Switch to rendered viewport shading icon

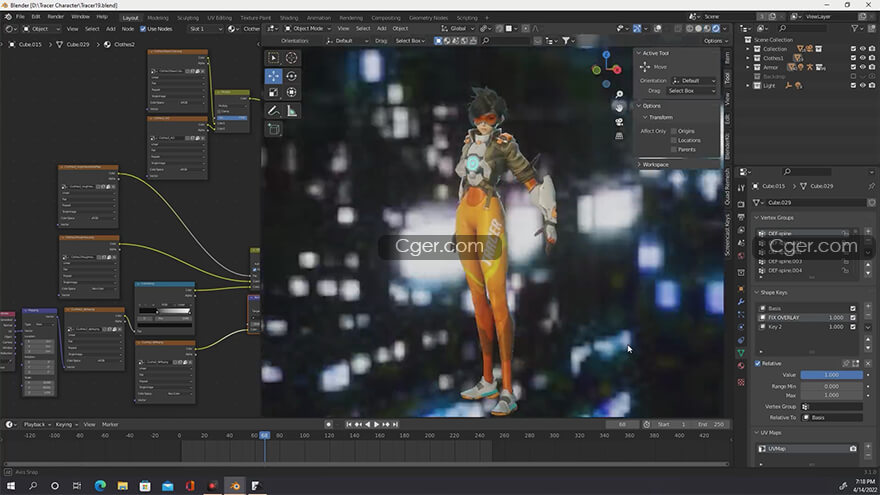[x=716, y=29]
